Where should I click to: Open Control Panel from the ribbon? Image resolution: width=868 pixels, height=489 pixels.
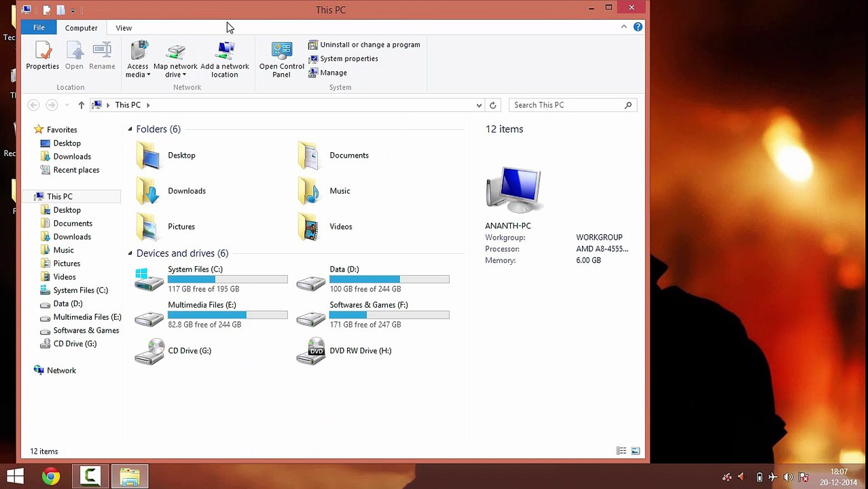[281, 59]
